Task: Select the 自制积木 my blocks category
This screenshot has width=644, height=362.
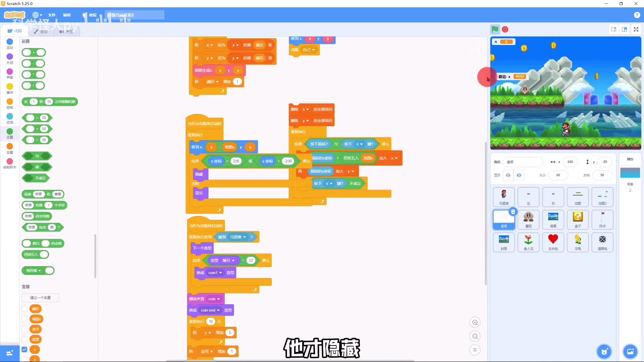Action: 10,164
